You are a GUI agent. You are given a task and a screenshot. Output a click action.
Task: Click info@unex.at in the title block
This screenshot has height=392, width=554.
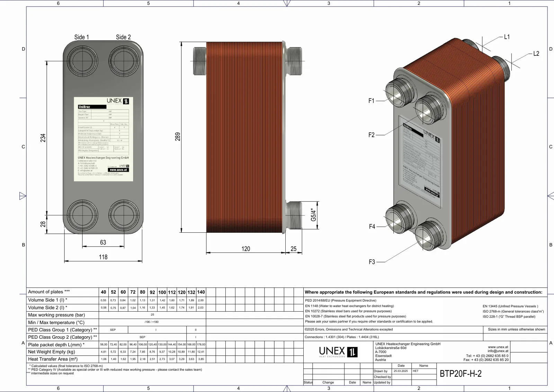click(x=498, y=351)
